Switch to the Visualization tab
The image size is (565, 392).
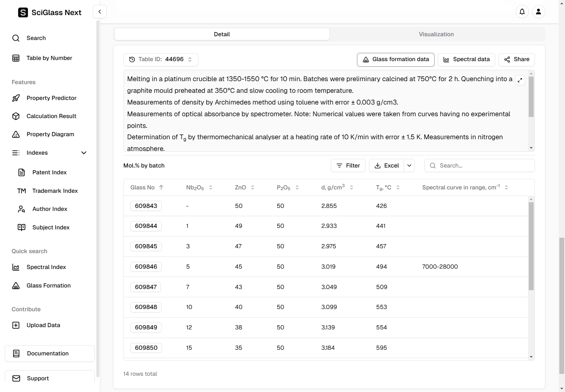coord(436,34)
